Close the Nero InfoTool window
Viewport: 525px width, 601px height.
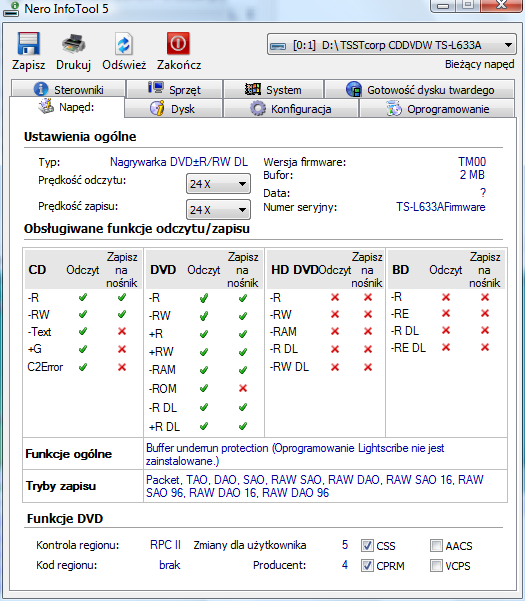503,5
